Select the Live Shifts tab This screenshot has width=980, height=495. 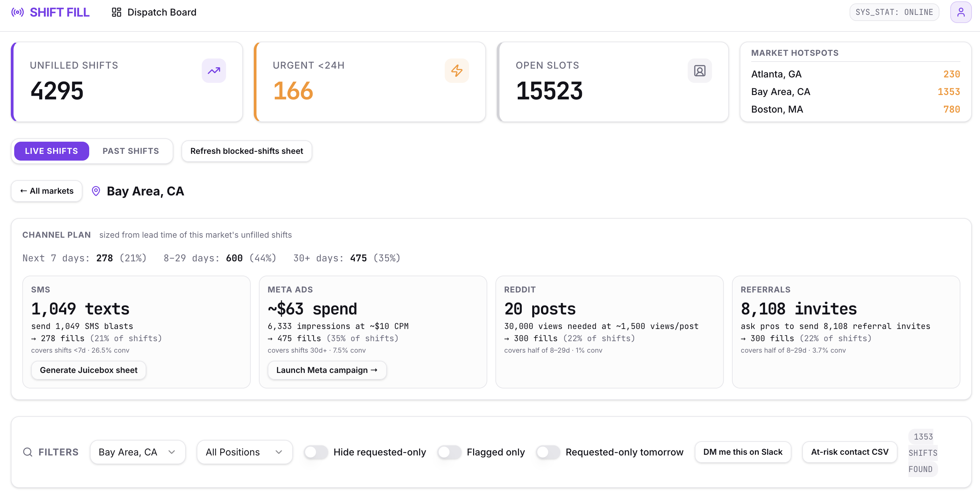51,151
